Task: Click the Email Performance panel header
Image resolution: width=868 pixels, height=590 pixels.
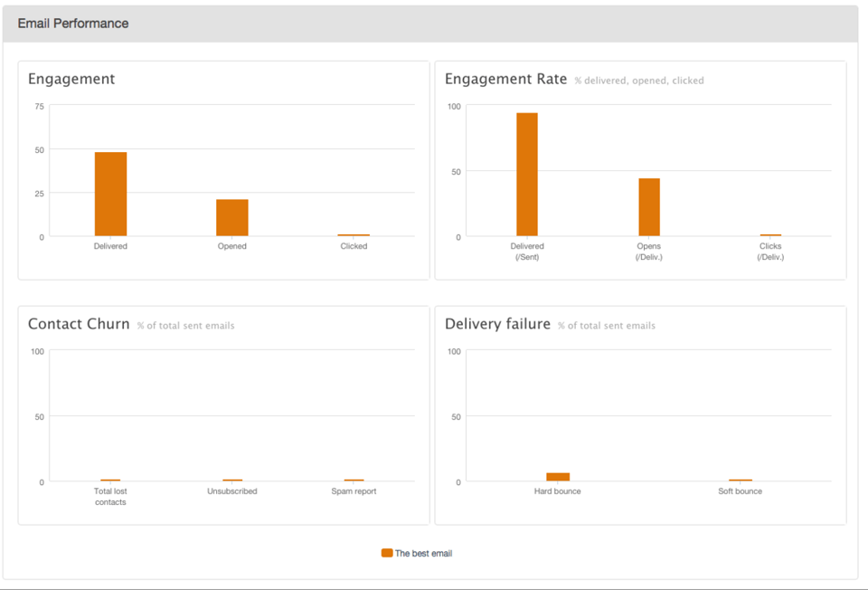Action: click(73, 24)
